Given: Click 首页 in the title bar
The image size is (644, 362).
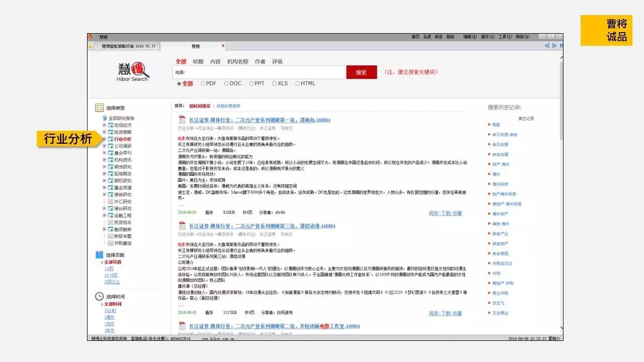Looking at the screenshot, I should pyautogui.click(x=415, y=37).
